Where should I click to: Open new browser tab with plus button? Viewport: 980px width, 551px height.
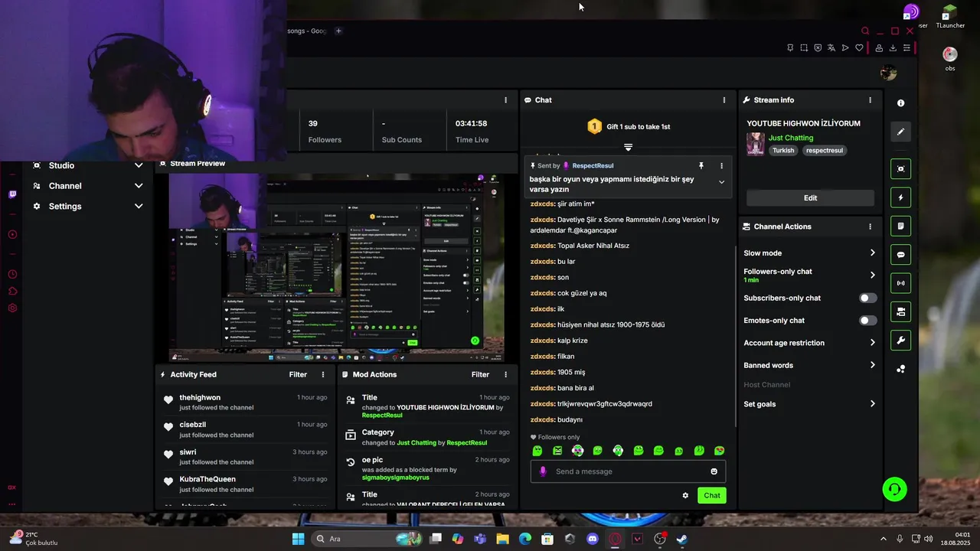click(x=338, y=31)
